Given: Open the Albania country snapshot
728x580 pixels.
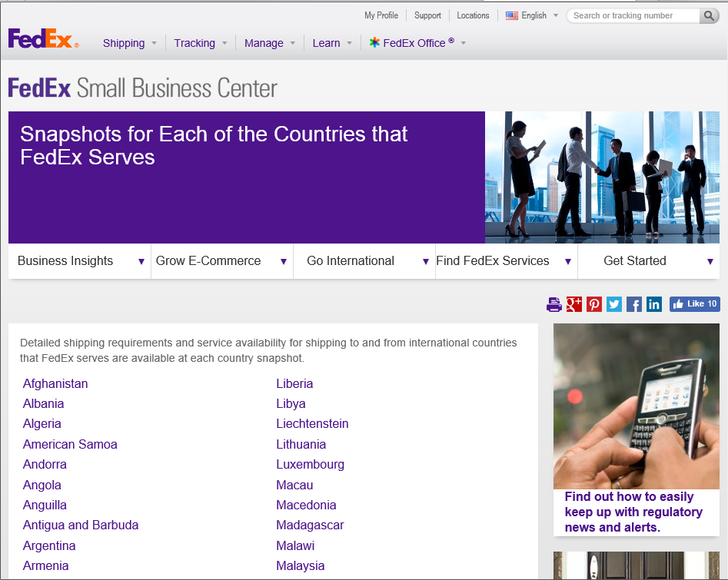Looking at the screenshot, I should coord(43,403).
